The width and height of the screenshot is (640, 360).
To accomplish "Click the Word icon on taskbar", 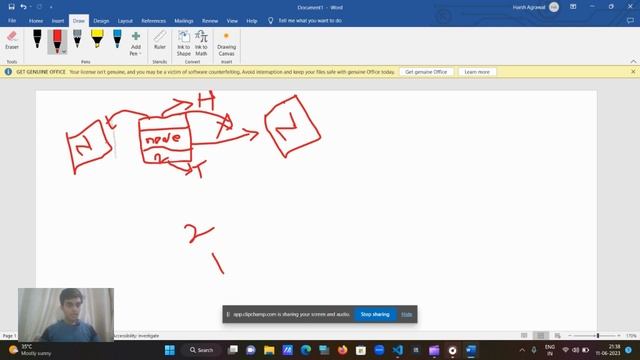I will coord(471,350).
